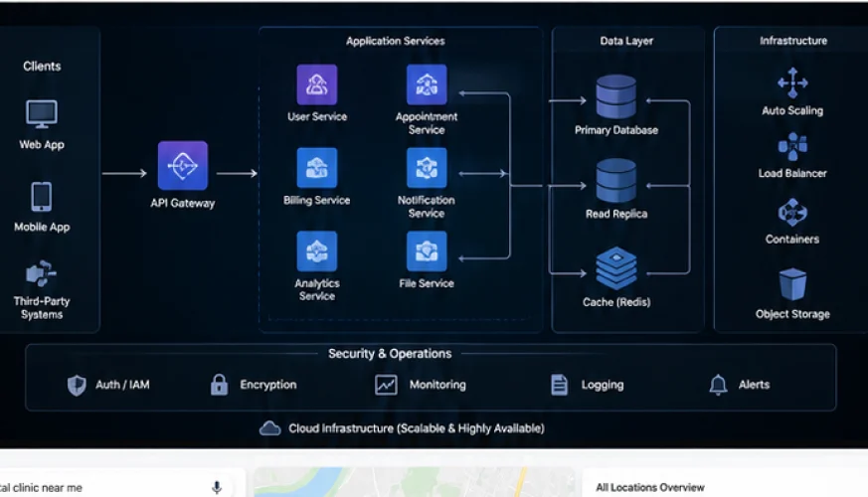
Task: Click the Appointment Service icon
Action: pos(427,84)
